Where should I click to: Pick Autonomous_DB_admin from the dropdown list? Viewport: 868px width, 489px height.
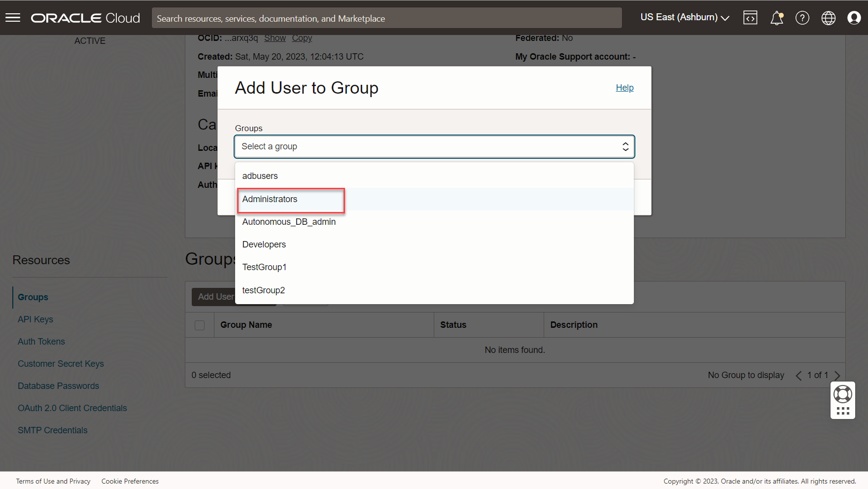click(289, 222)
